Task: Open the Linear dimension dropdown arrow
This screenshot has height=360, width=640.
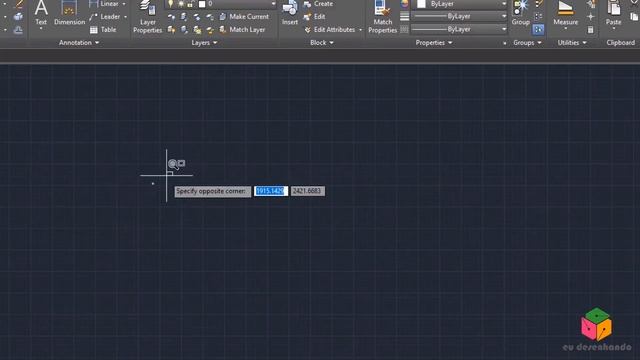Action: click(124, 4)
